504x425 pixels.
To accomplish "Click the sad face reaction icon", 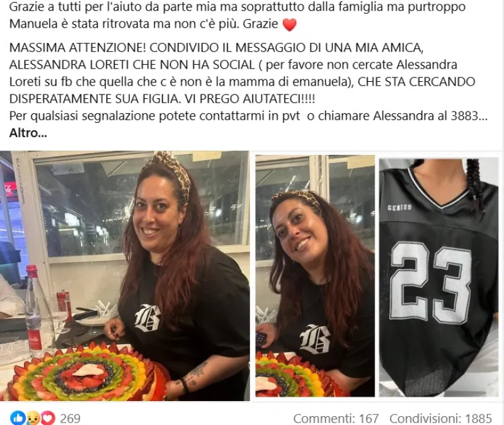I will pos(33,418).
